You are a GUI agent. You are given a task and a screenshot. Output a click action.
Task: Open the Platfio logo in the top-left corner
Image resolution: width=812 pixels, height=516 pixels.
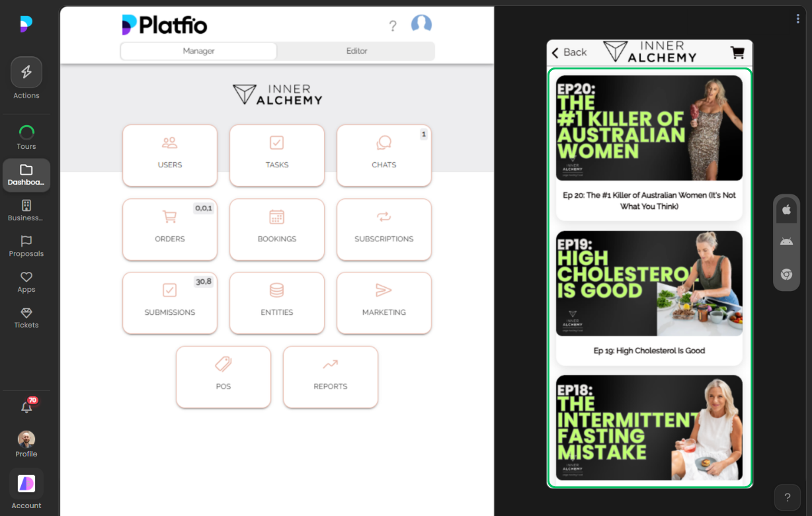163,24
